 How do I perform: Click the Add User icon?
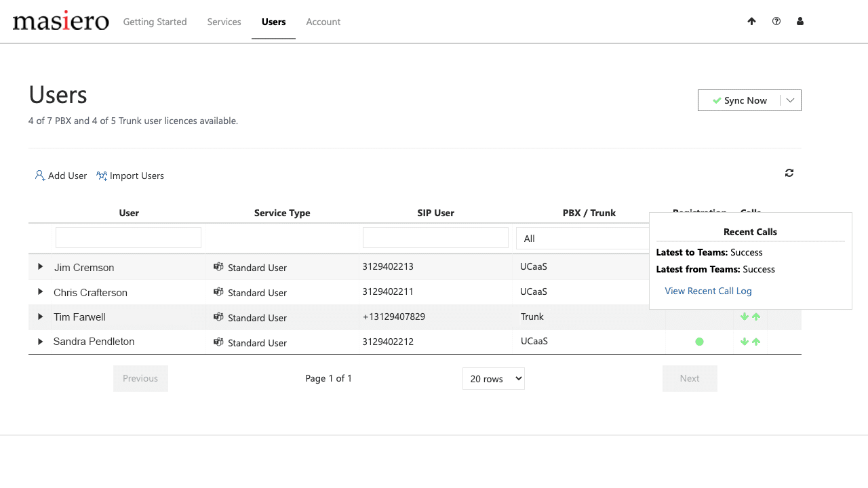pyautogui.click(x=40, y=176)
